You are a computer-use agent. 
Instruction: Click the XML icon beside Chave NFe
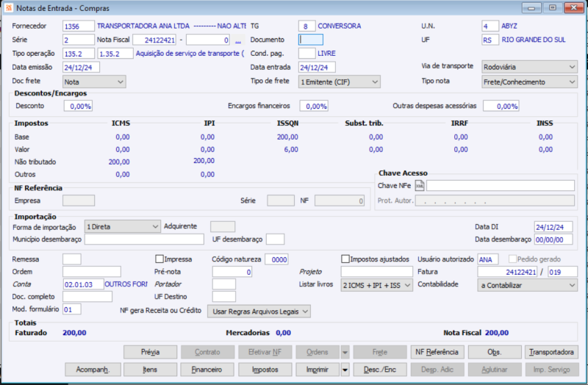(420, 186)
